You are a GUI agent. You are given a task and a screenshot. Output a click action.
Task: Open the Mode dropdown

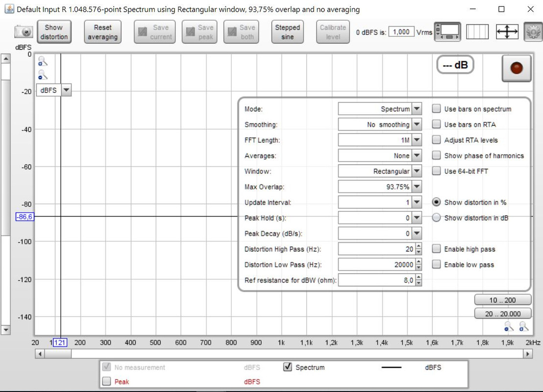[417, 109]
